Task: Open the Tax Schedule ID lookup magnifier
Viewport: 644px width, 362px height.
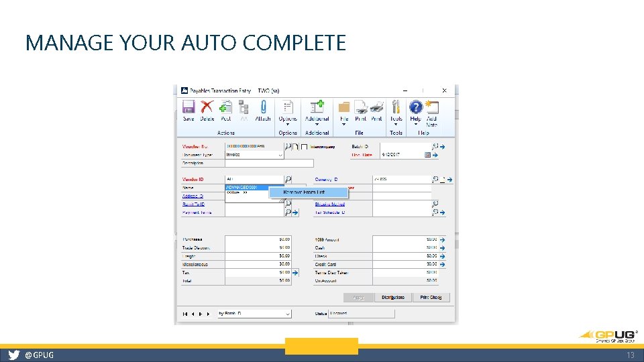Action: [x=435, y=213]
